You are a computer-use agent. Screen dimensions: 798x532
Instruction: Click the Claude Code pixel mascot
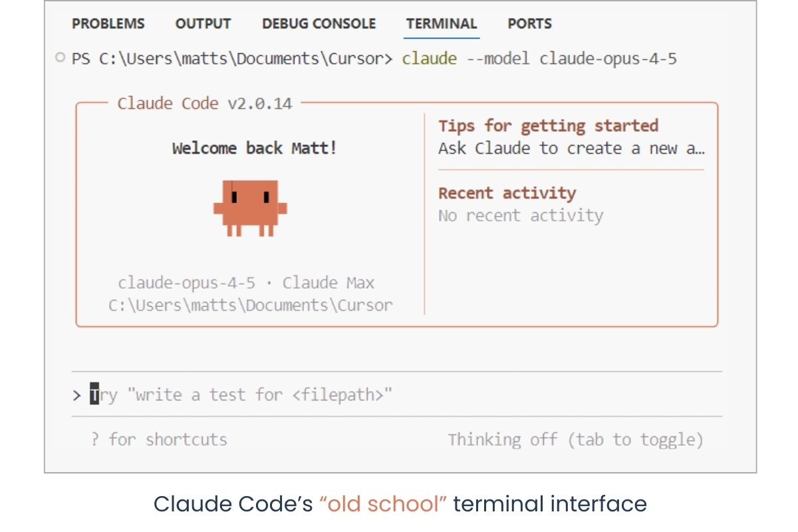[250, 208]
